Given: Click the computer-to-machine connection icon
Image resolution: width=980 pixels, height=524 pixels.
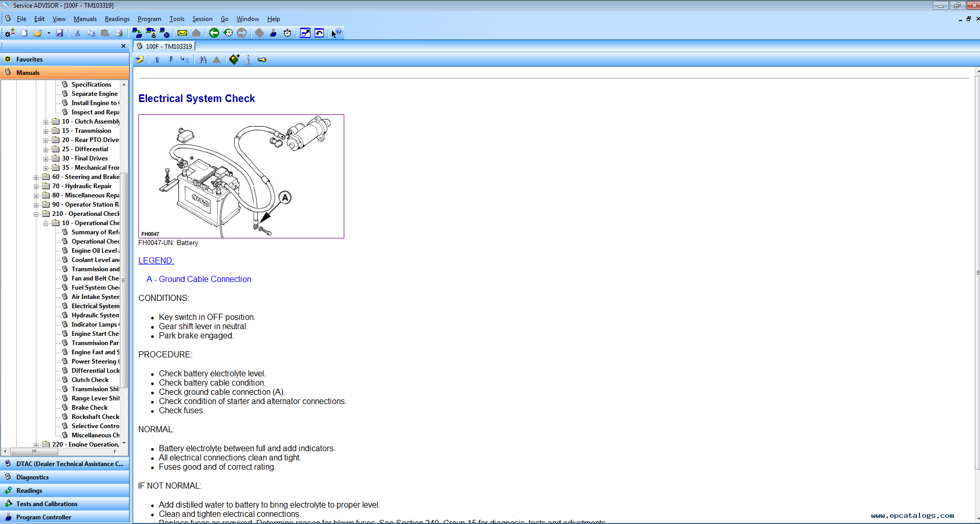Looking at the screenshot, I should [x=137, y=33].
